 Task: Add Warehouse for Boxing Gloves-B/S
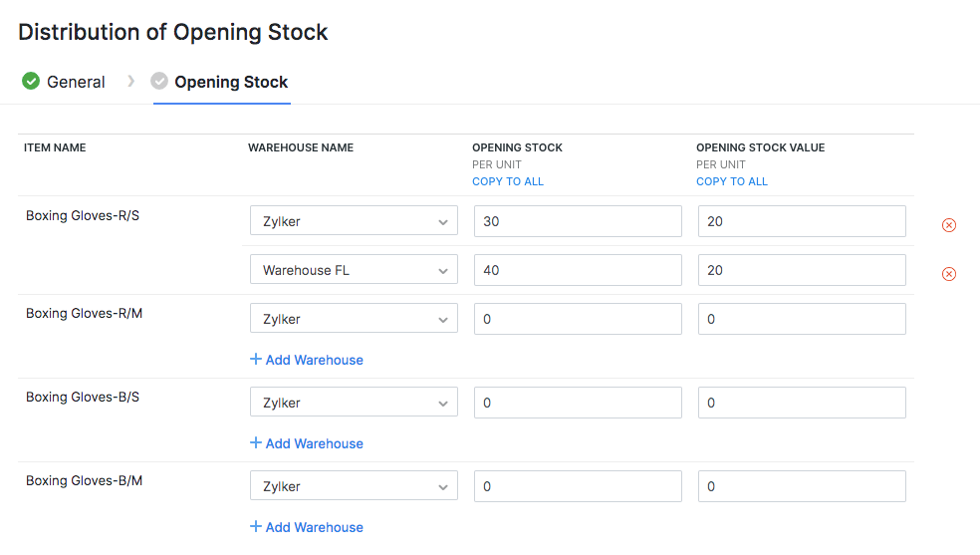[307, 443]
